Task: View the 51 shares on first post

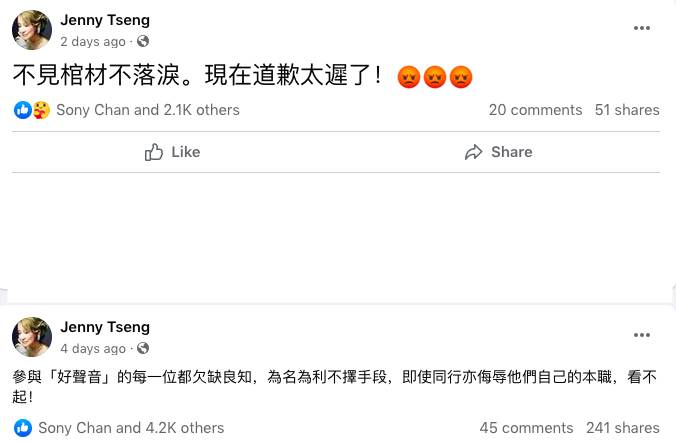Action: (x=627, y=110)
